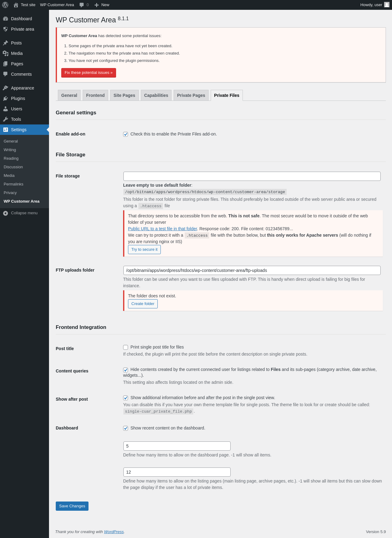Toggle Show additional information checkbox
Viewport: 392px width, 538px height.
(x=126, y=398)
